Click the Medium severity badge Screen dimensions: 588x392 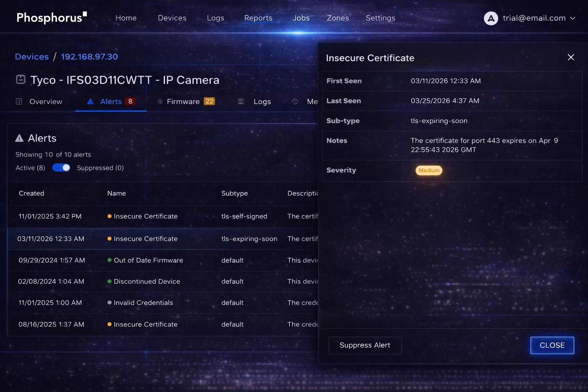click(x=428, y=170)
